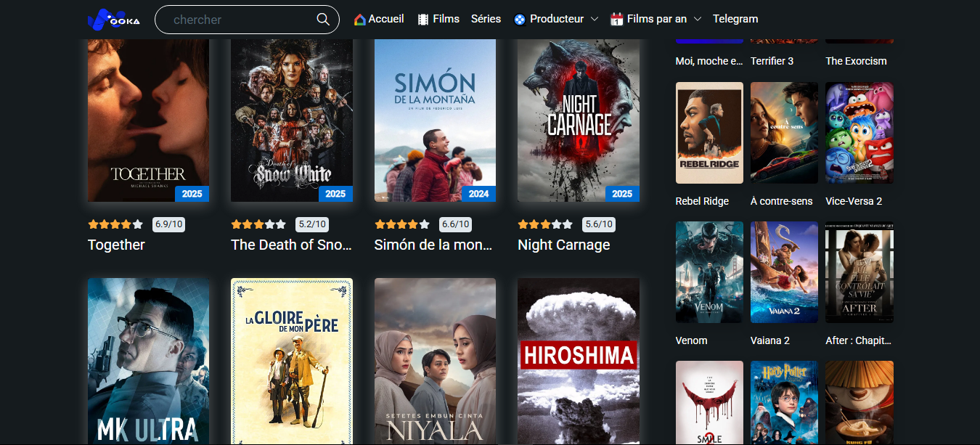The width and height of the screenshot is (980, 445).
Task: Open the Smile 2 sidebar poster
Action: pos(709,403)
